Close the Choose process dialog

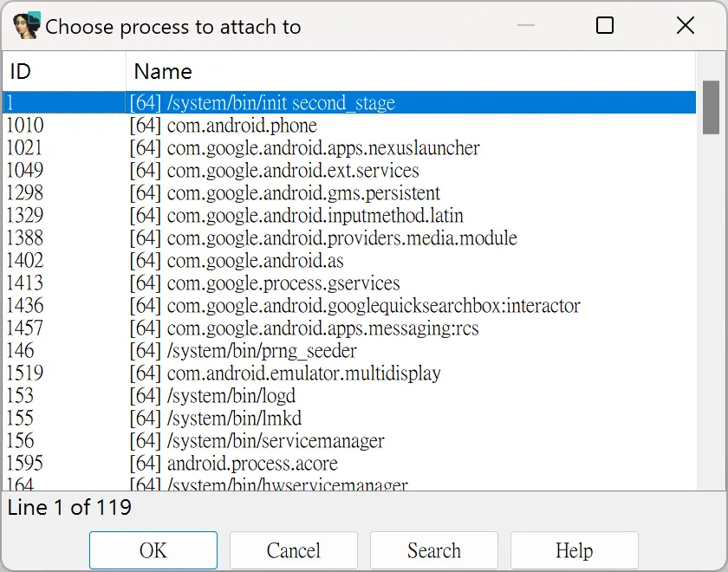point(686,25)
